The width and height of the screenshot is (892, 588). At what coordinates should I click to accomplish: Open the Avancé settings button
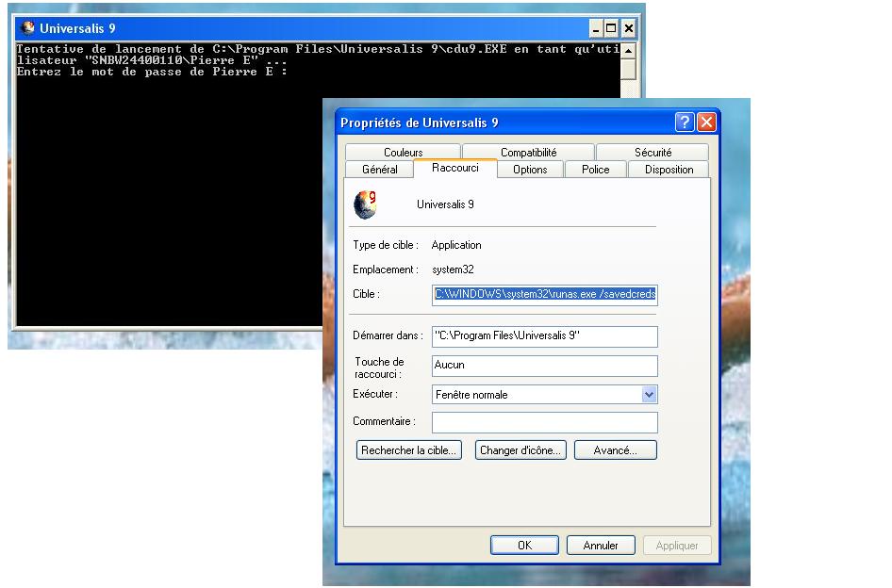[616, 450]
